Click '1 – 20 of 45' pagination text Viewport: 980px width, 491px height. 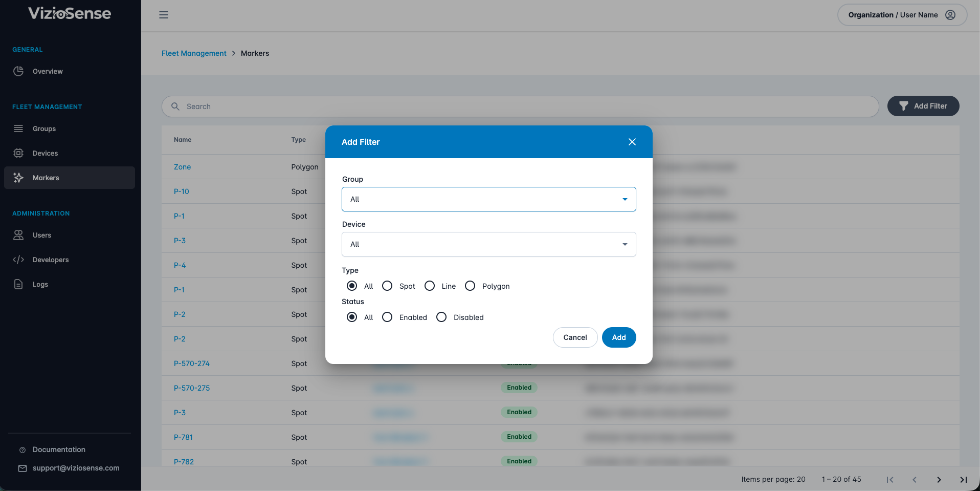pos(841,479)
